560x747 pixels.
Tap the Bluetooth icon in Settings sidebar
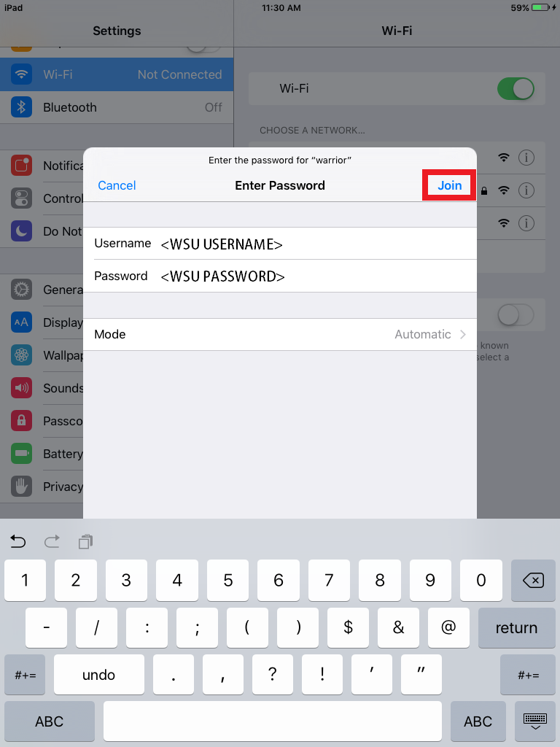click(21, 107)
